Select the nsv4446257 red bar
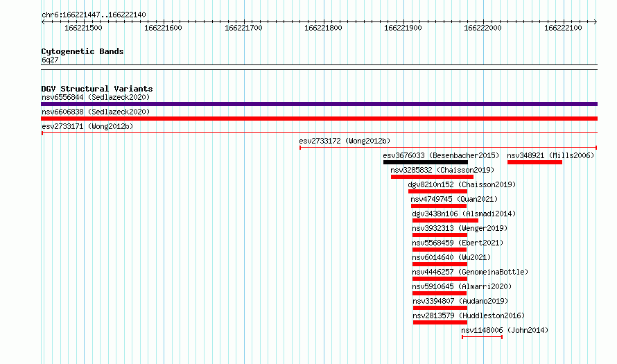Viewport: 617px width, 364px height. click(x=440, y=279)
